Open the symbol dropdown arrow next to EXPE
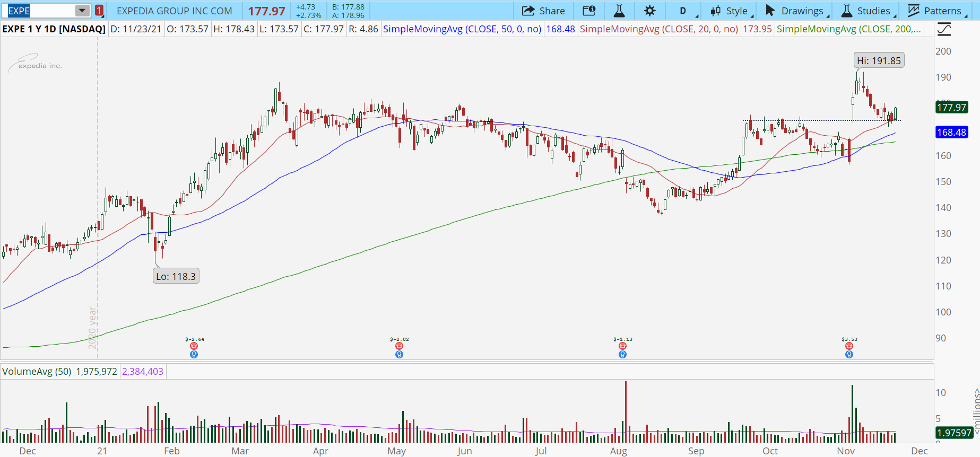This screenshot has height=457, width=980. pos(82,11)
